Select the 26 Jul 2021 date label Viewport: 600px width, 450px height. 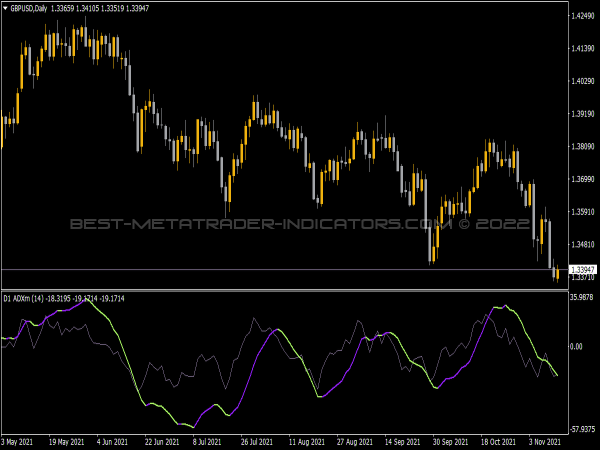(x=257, y=442)
